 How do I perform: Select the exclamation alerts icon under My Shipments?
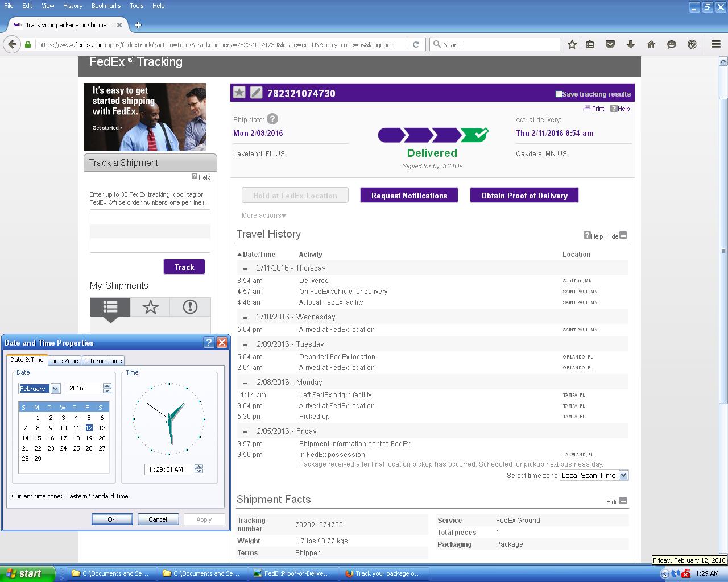point(190,307)
